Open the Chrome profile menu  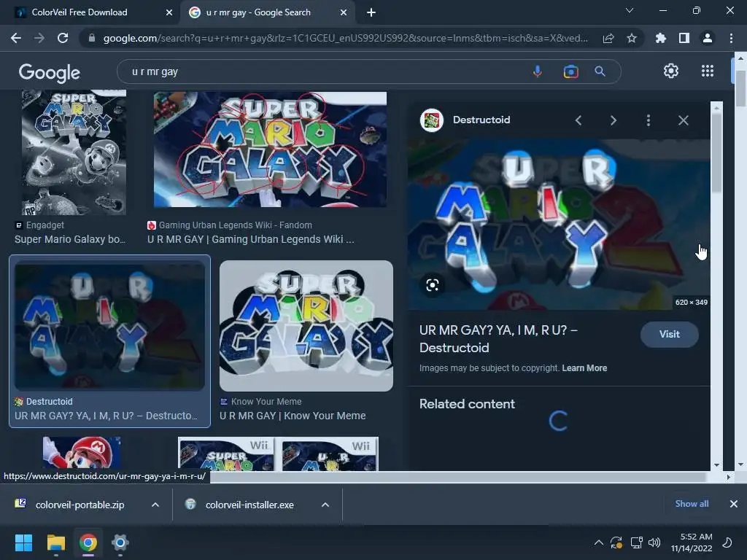(708, 38)
